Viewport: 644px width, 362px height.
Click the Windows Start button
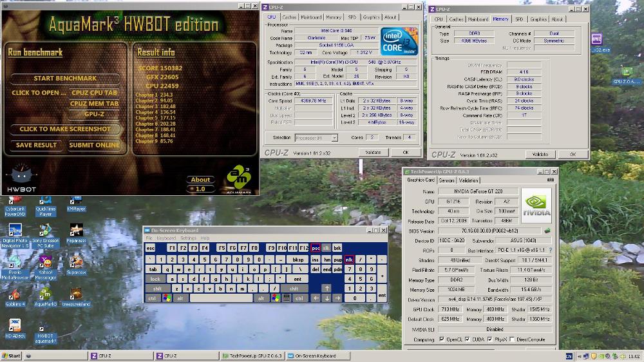click(x=11, y=356)
